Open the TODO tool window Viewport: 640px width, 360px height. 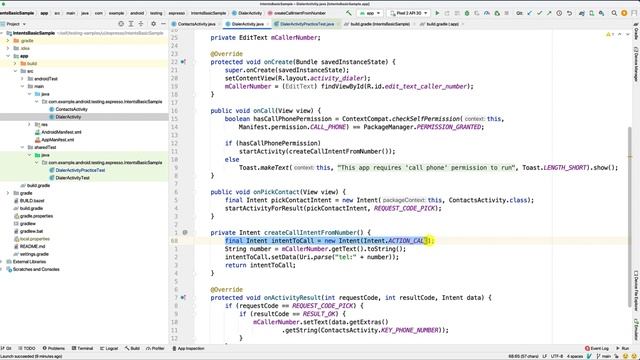(27, 349)
